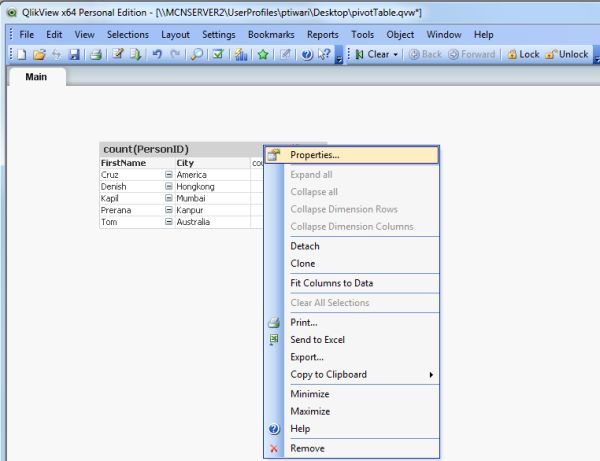Choose Properties... in context menu
Screen dimensions: 600x461
point(352,155)
